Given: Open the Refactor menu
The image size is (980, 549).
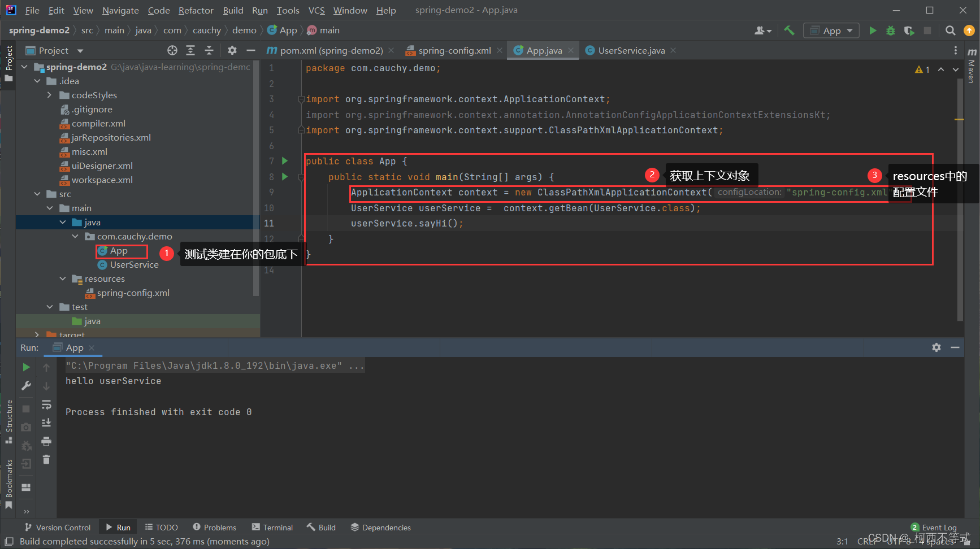Looking at the screenshot, I should click(x=196, y=10).
